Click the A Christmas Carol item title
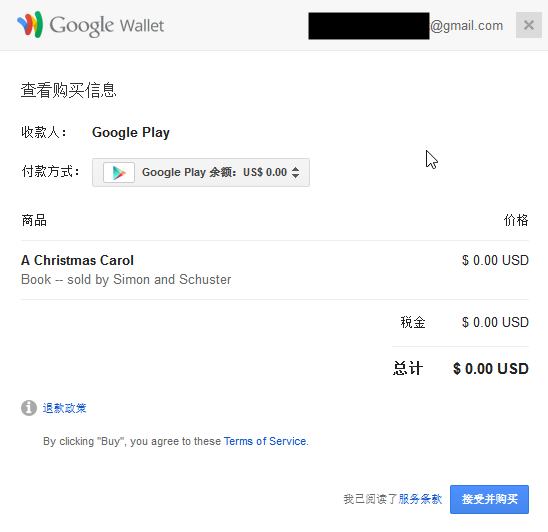The image size is (548, 532). pos(77,260)
